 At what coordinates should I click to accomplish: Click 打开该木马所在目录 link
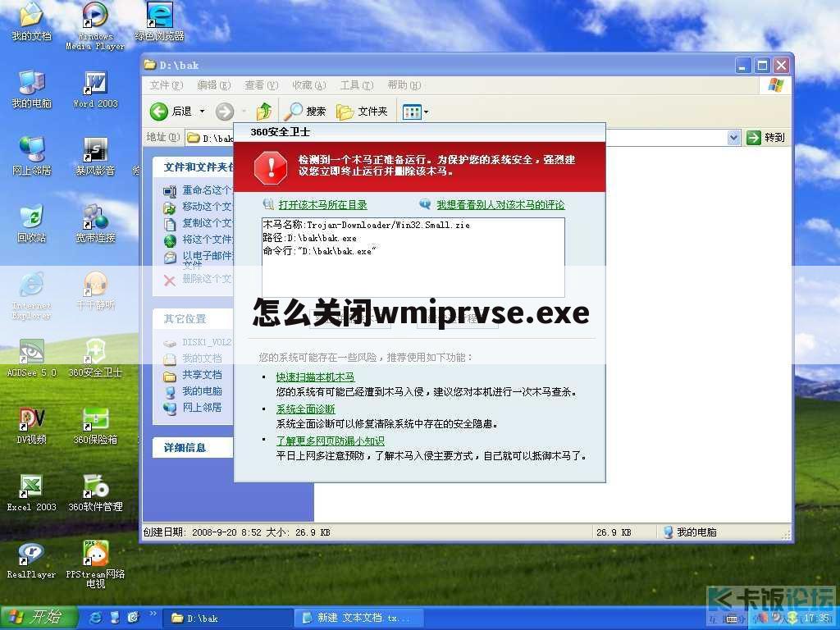coord(322,204)
